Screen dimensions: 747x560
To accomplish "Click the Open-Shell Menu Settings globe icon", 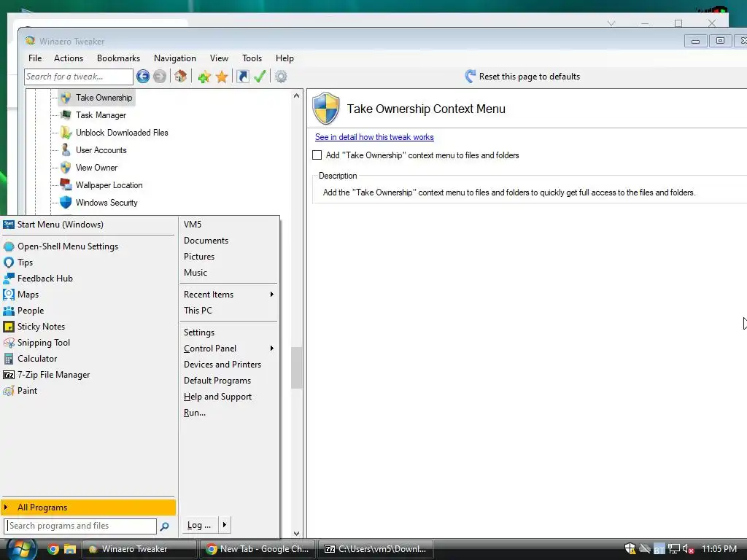I will [x=9, y=246].
